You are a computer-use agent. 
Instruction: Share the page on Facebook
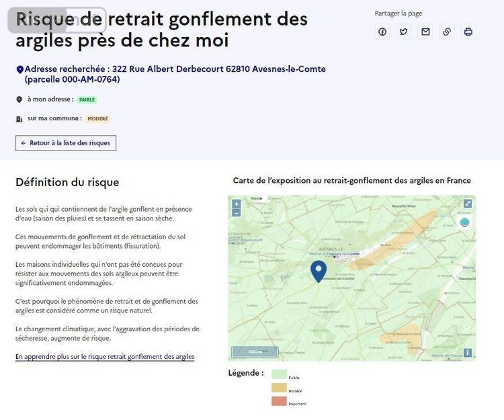(382, 32)
